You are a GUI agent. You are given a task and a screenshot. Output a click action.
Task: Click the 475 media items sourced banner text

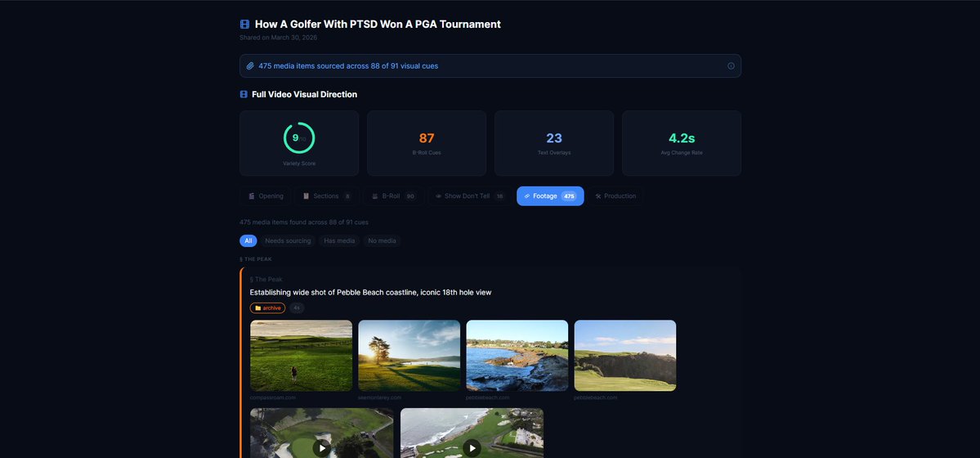click(x=348, y=65)
